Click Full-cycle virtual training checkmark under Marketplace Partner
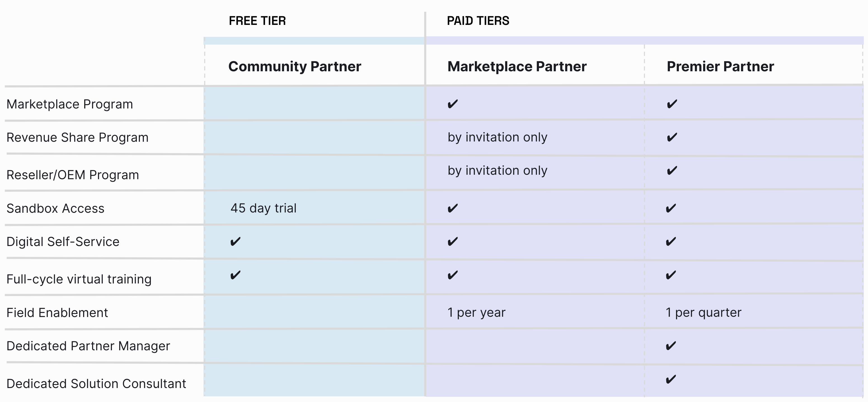Viewport: 868px width, 402px height. pos(452,275)
